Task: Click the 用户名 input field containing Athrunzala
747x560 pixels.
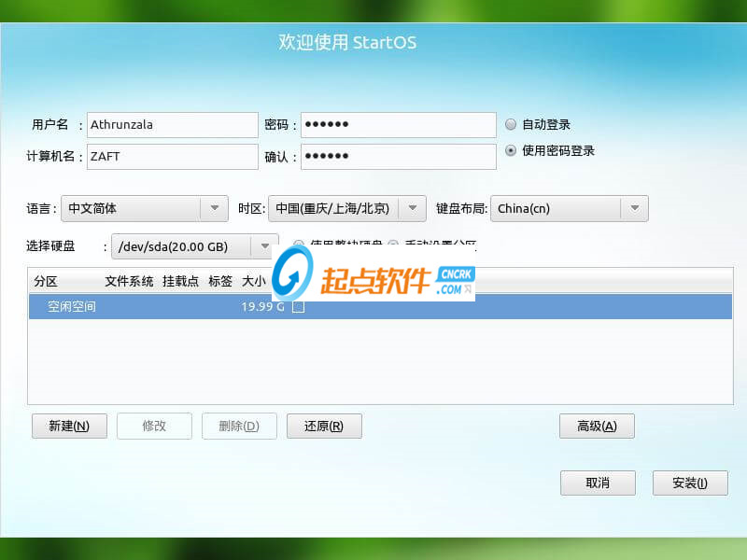Action: pyautogui.click(x=173, y=125)
